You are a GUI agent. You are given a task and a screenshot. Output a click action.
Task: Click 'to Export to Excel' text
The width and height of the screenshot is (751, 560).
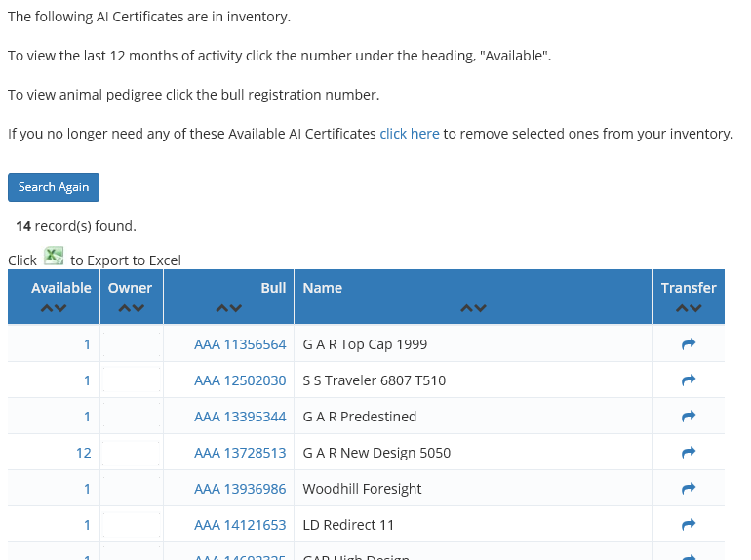coord(126,260)
